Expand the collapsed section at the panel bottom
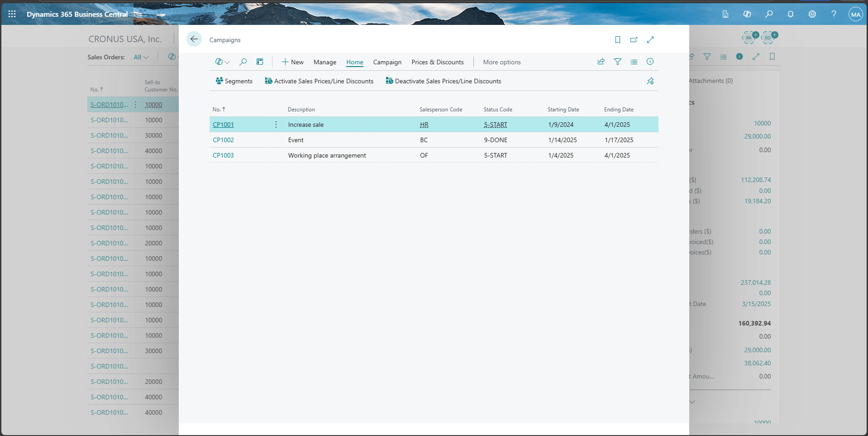Image resolution: width=868 pixels, height=436 pixels. (x=693, y=401)
